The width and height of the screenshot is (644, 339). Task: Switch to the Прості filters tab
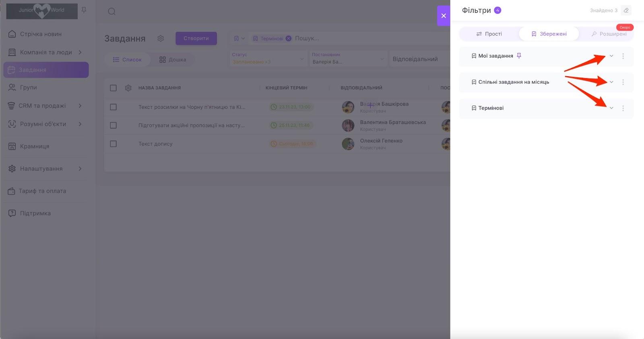(x=489, y=34)
